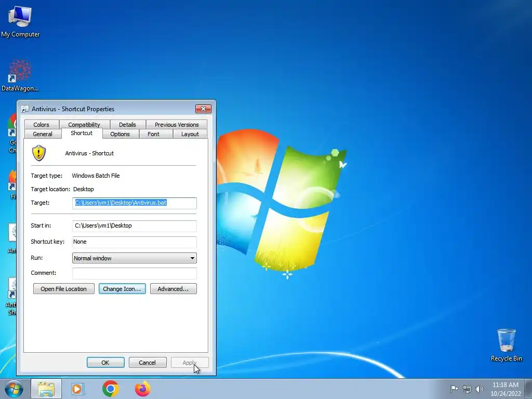Viewport: 532px width, 399px height.
Task: Open the Advanced shortcut settings
Action: click(174, 289)
